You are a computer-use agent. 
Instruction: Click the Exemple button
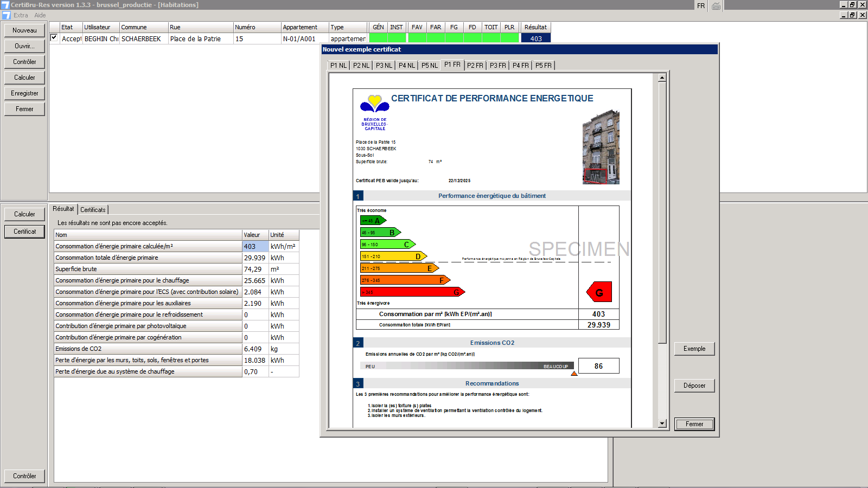coord(694,349)
